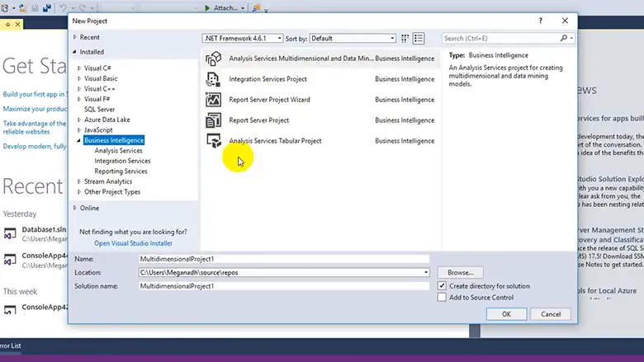The width and height of the screenshot is (644, 362).
Task: Switch to medium icons list view
Action: tap(419, 38)
